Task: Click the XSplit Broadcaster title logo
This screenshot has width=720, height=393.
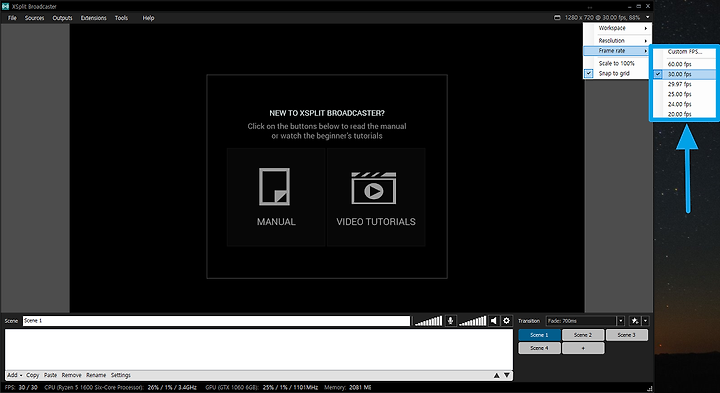Action: [6, 6]
